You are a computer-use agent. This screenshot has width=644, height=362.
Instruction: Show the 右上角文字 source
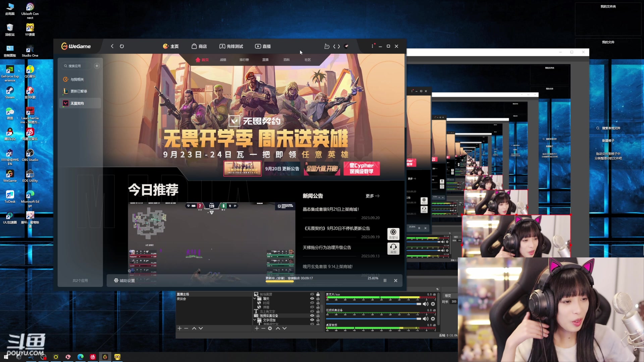[312, 311]
